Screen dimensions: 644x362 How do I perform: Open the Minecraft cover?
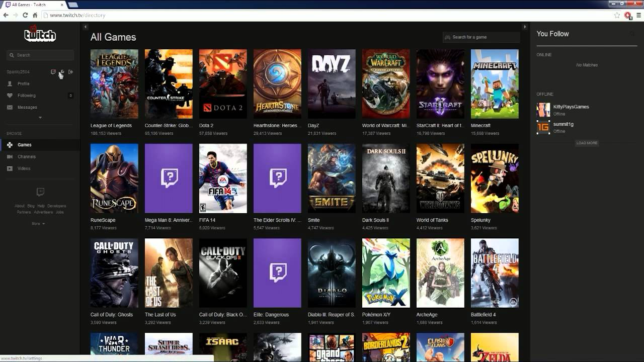click(495, 84)
